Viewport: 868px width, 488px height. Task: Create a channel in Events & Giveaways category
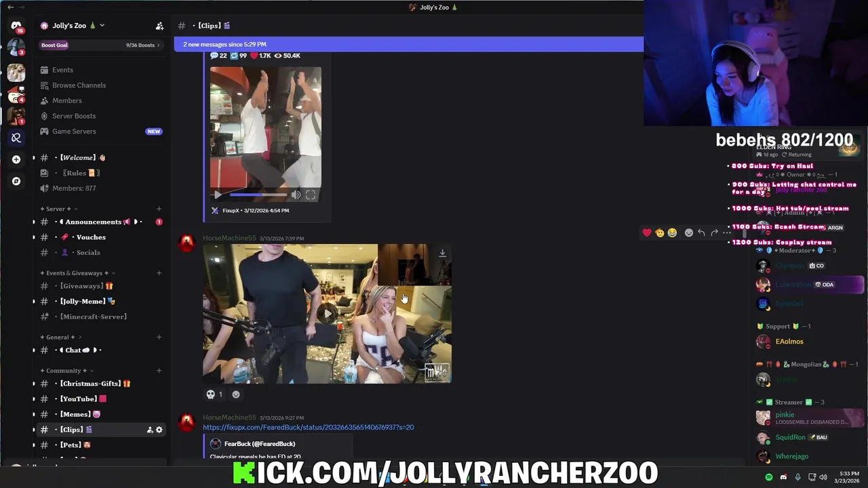tap(159, 273)
